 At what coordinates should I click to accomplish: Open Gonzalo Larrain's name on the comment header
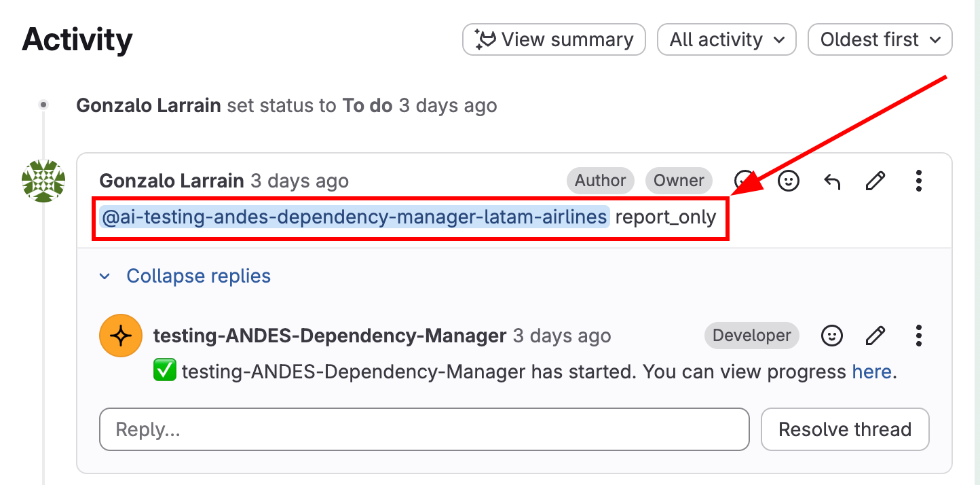172,181
